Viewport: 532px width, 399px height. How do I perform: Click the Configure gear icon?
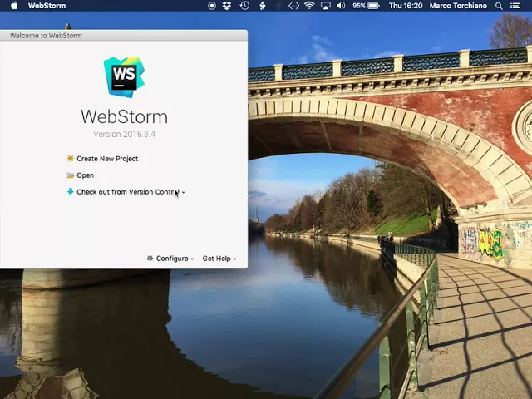pyautogui.click(x=150, y=259)
